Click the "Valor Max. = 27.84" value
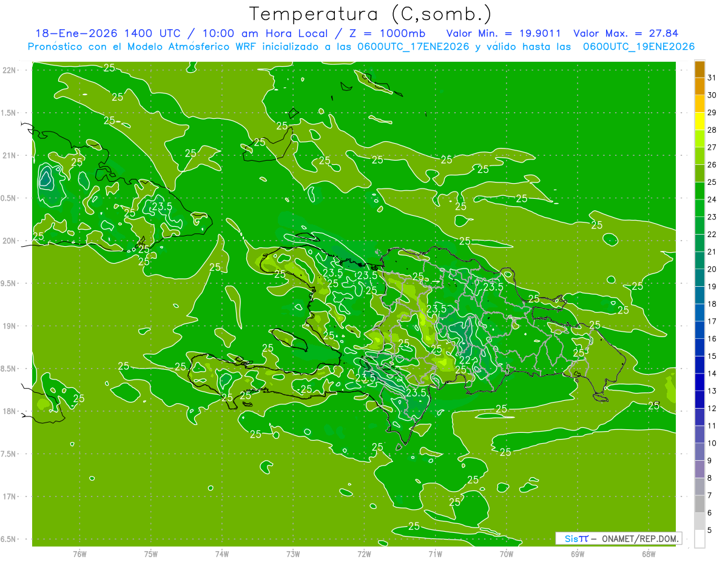Viewport: 728px width, 562px height. [x=625, y=33]
